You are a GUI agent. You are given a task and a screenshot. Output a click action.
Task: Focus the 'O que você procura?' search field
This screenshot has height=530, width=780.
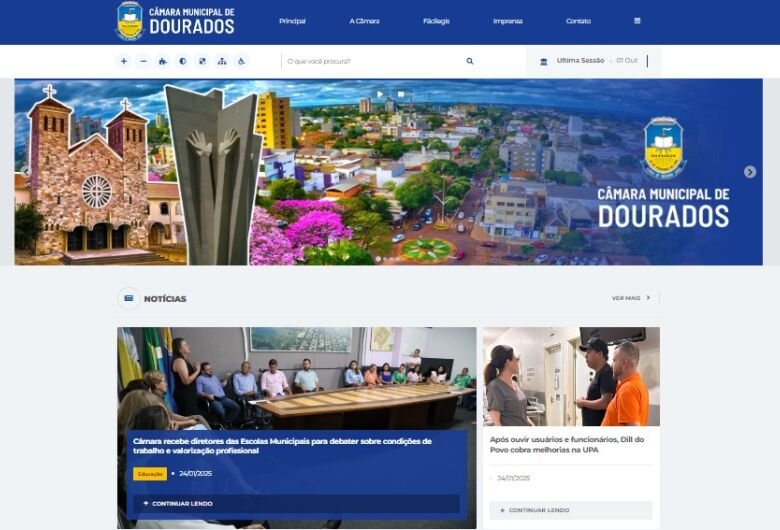373,61
